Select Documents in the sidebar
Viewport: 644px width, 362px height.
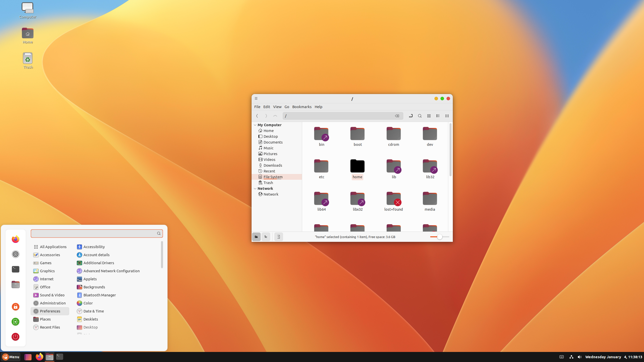277,142
